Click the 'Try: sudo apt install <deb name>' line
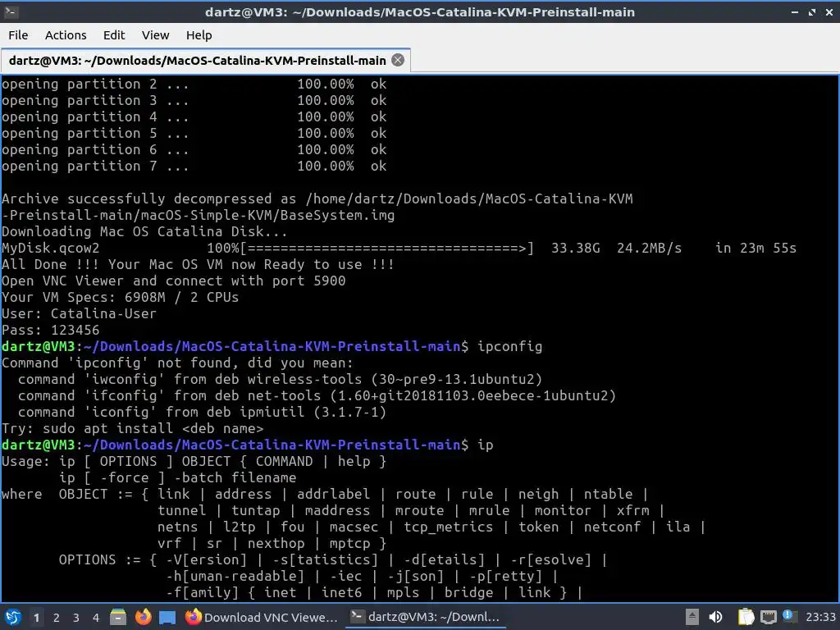The image size is (840, 630). tap(132, 428)
